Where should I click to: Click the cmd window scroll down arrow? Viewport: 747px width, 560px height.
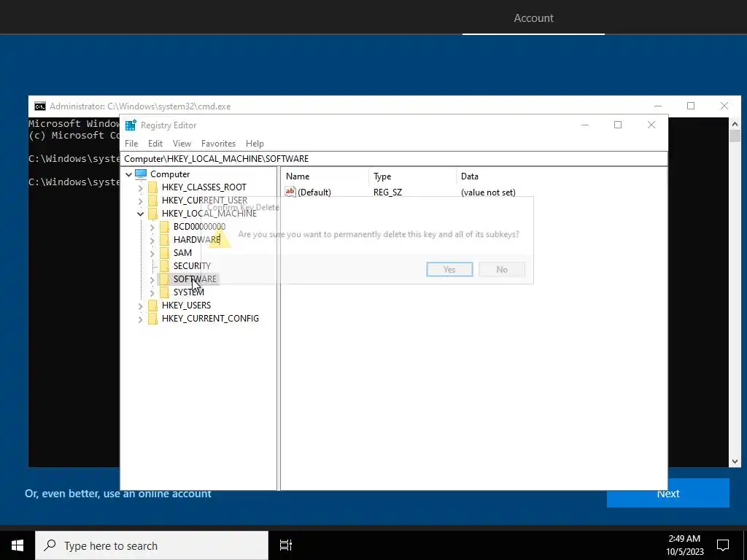click(734, 461)
